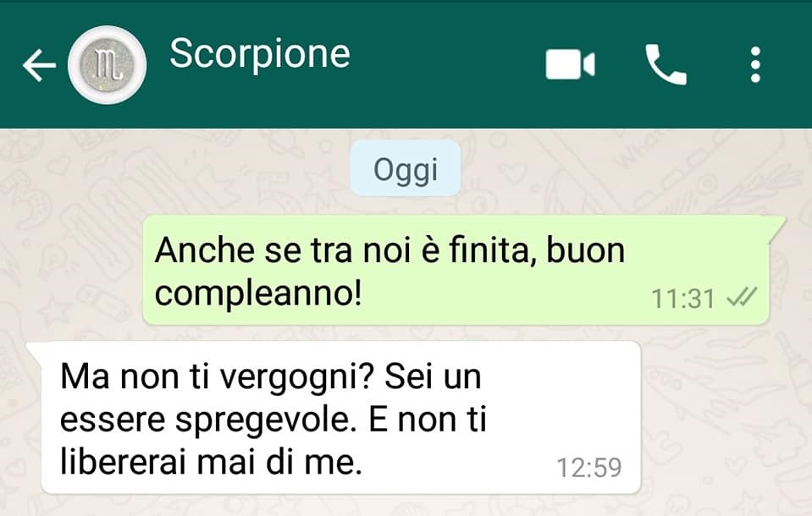Open contact info via Scorpione name

pos(260,53)
